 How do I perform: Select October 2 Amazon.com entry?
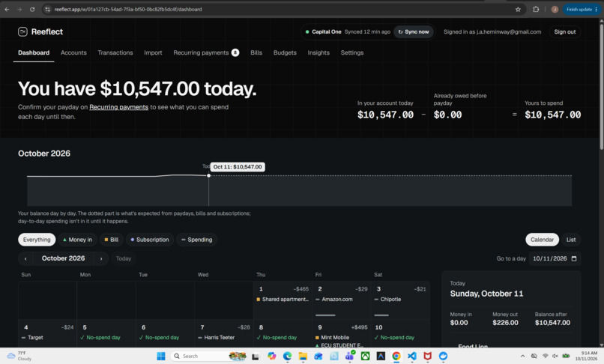click(x=334, y=300)
